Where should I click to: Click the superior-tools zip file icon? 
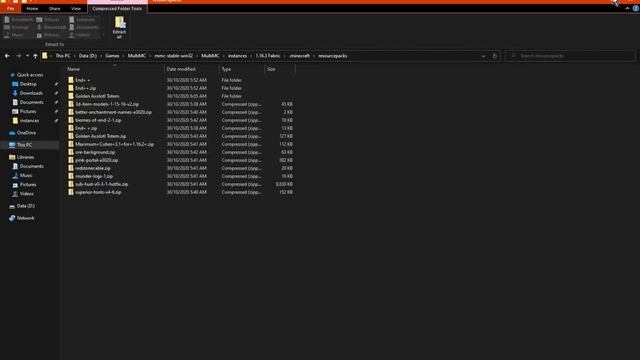coord(71,192)
